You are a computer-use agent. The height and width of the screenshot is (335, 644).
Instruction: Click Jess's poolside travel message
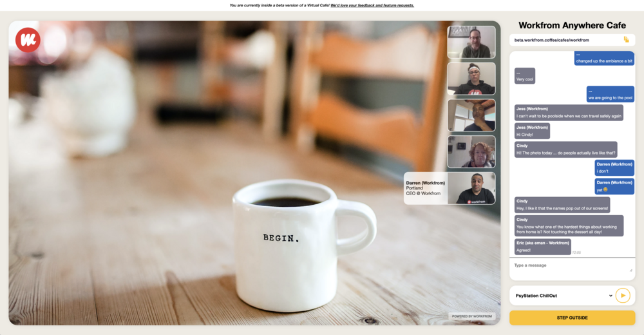pos(569,113)
